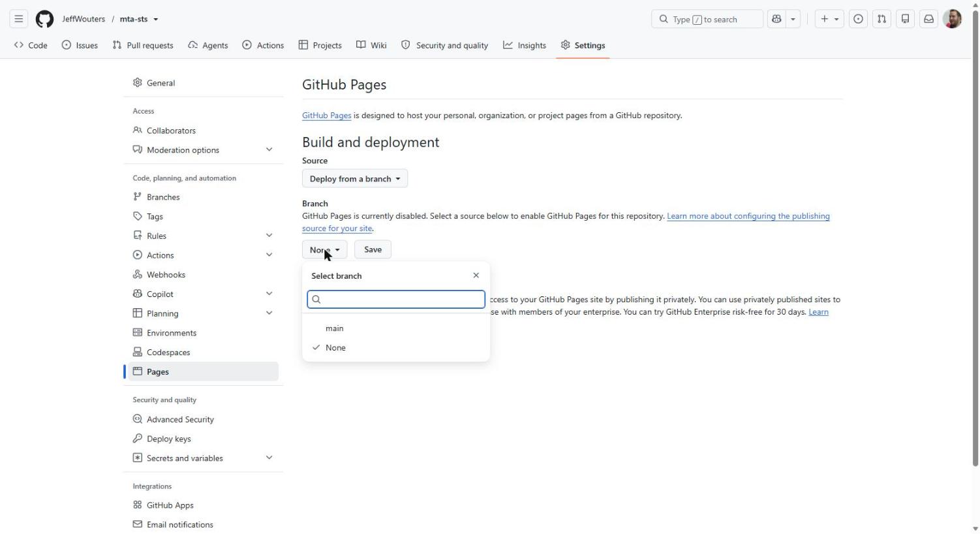Screen dimensions: 980x534
Task: Open Tags settings page
Action: 204,217
